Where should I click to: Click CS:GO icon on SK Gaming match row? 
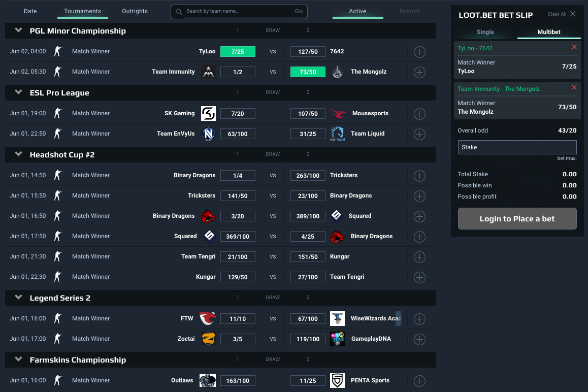(x=58, y=113)
